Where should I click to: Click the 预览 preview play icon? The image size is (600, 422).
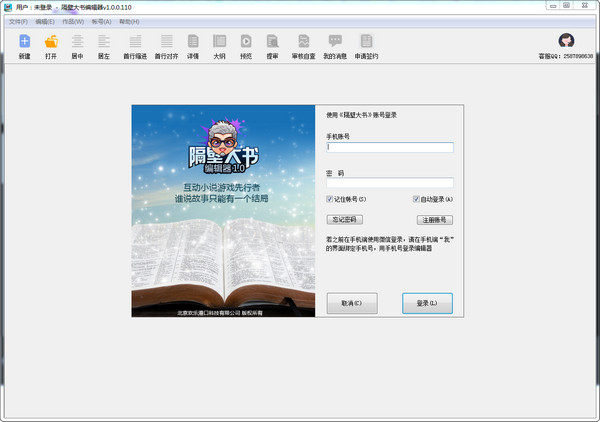point(246,41)
